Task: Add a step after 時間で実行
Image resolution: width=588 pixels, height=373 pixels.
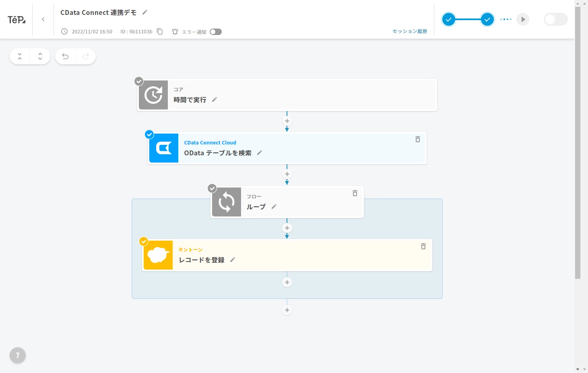Action: coord(287,121)
